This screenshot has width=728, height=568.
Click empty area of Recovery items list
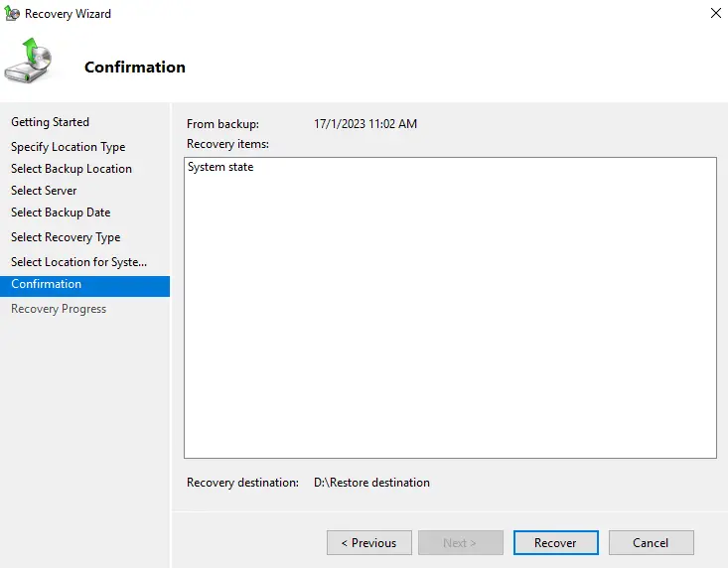449,328
